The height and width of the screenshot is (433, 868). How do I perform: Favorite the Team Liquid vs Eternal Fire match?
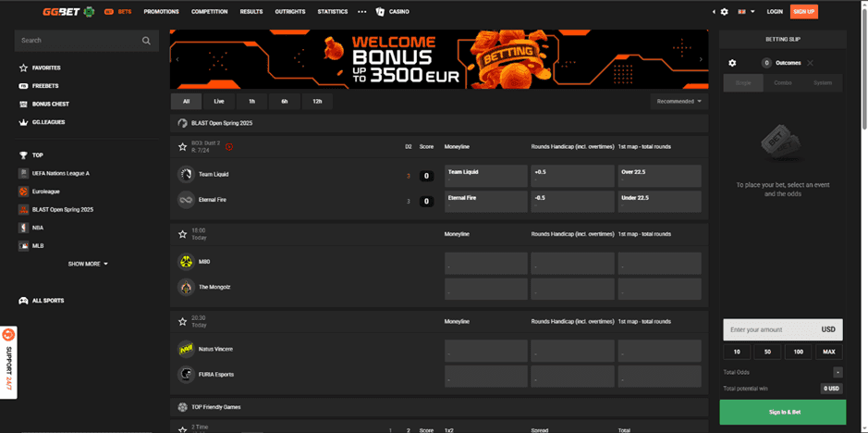tap(183, 146)
